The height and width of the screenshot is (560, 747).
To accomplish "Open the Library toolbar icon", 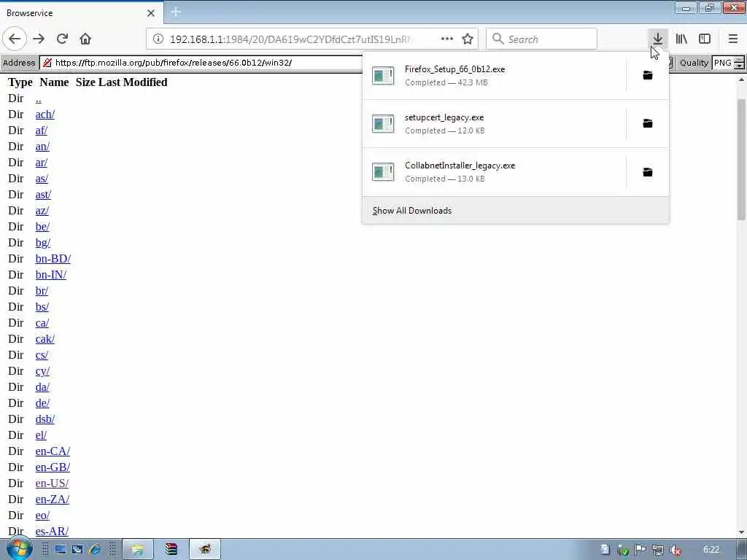I will (x=681, y=39).
